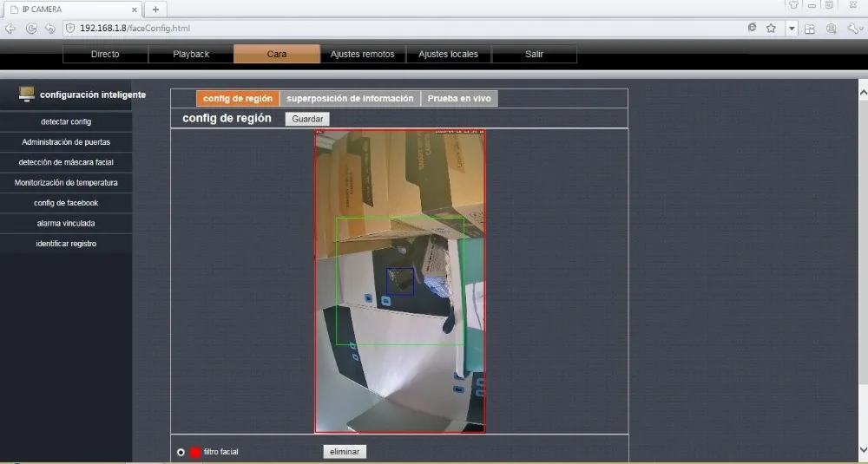Open Ajustes locales tab
This screenshot has height=464, width=868.
[449, 54]
